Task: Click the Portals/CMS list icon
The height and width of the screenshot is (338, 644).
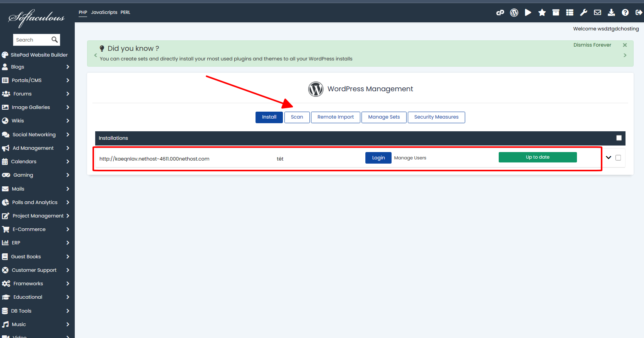Action: coord(5,80)
